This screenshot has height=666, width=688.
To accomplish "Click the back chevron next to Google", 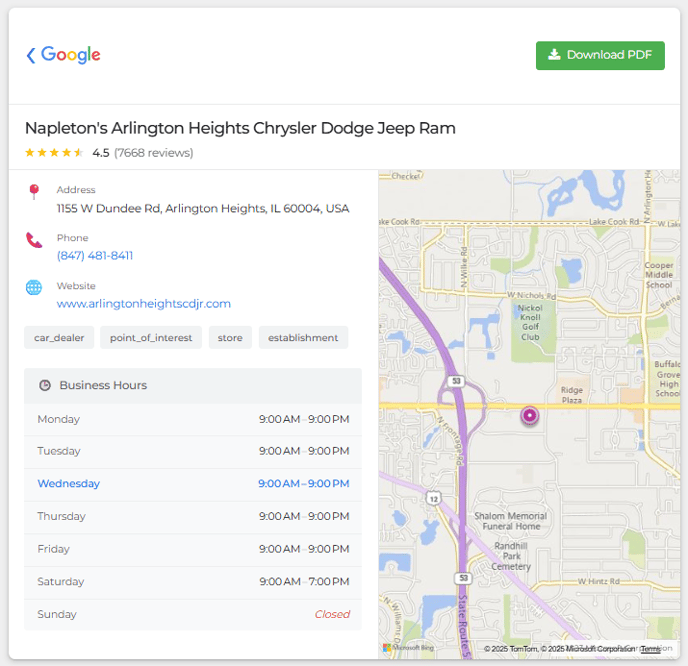I will point(31,55).
